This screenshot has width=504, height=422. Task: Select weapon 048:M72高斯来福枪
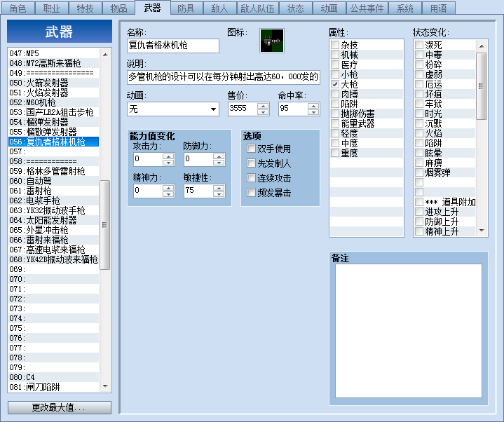tap(54, 63)
